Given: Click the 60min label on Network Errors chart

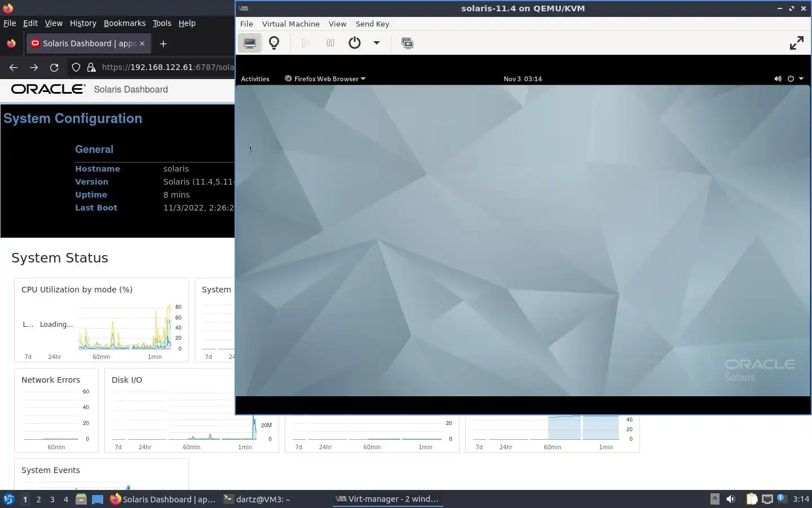Looking at the screenshot, I should coord(56,447).
